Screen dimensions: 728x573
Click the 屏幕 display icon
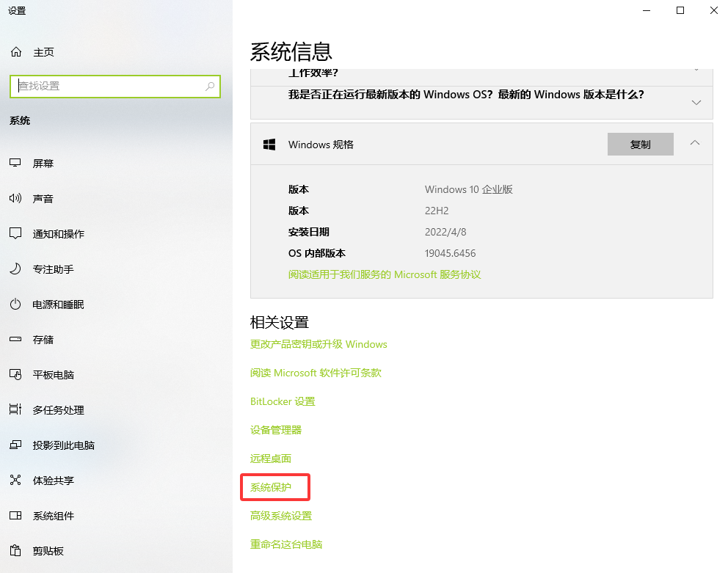coord(15,163)
